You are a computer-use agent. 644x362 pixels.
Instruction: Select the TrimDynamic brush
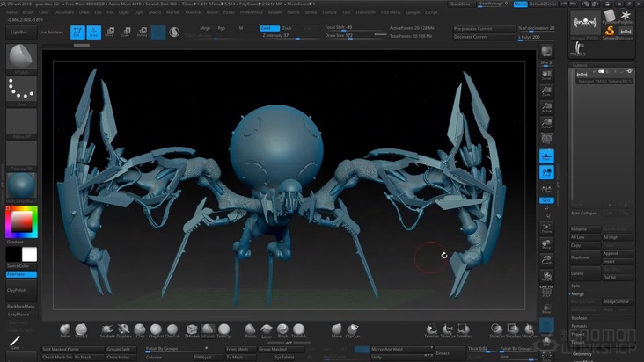223,330
